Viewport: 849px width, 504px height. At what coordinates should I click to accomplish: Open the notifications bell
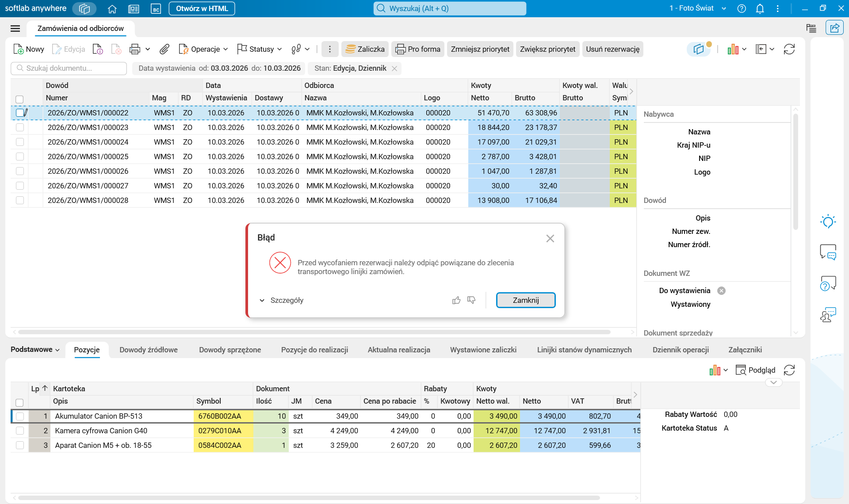pos(760,8)
